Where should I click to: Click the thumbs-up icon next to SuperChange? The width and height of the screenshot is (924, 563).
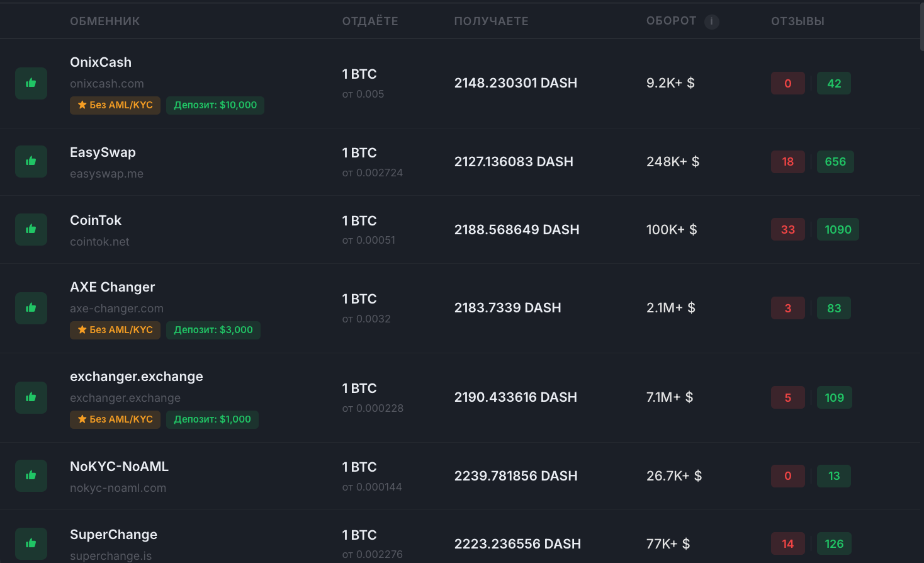[31, 543]
